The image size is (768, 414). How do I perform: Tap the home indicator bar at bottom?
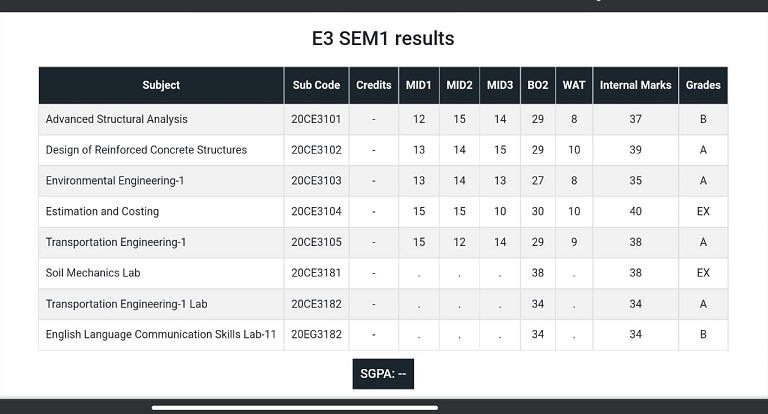(x=295, y=408)
